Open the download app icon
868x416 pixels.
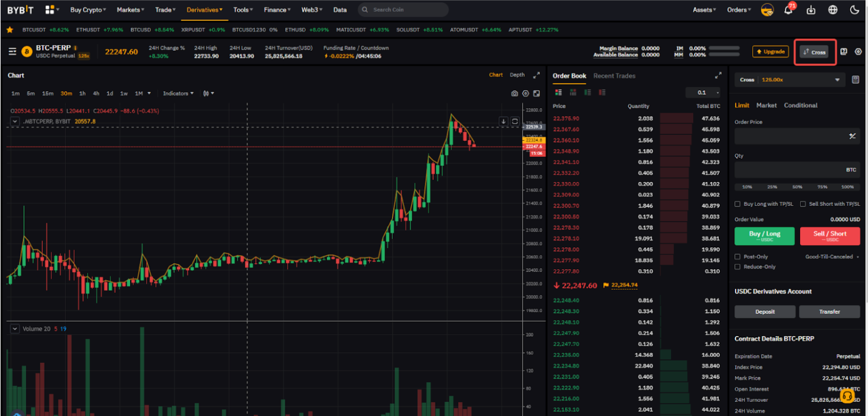coord(811,10)
